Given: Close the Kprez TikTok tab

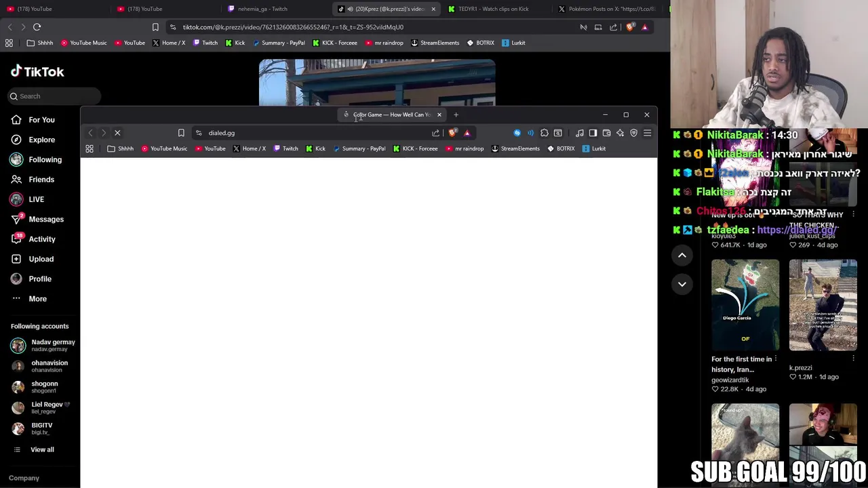Looking at the screenshot, I should (x=433, y=9).
